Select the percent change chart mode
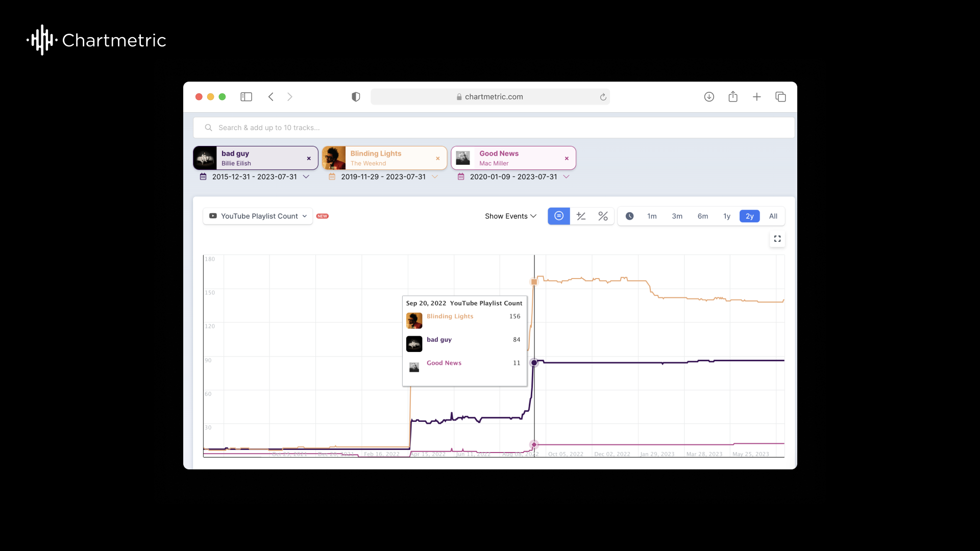The height and width of the screenshot is (551, 980). pyautogui.click(x=603, y=216)
